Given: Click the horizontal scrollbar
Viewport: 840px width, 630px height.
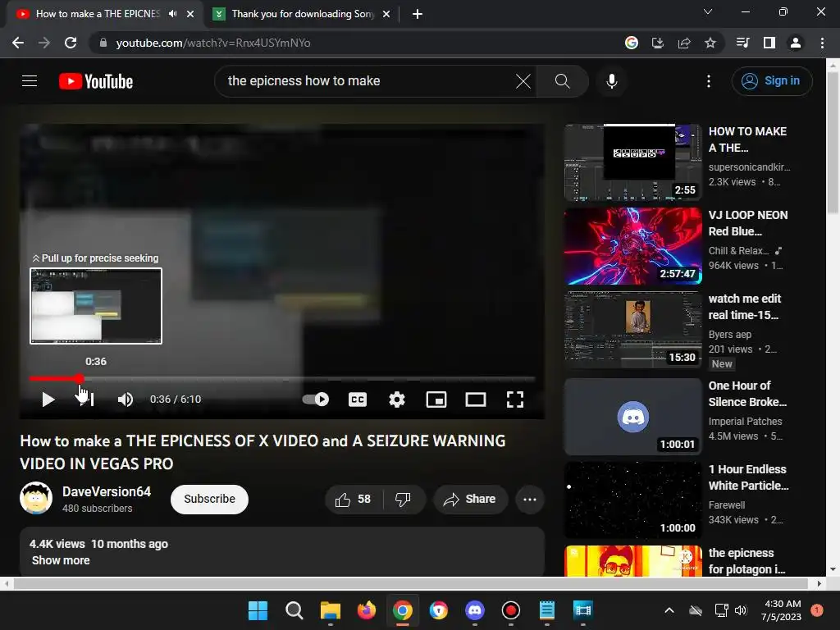Looking at the screenshot, I should 412,583.
